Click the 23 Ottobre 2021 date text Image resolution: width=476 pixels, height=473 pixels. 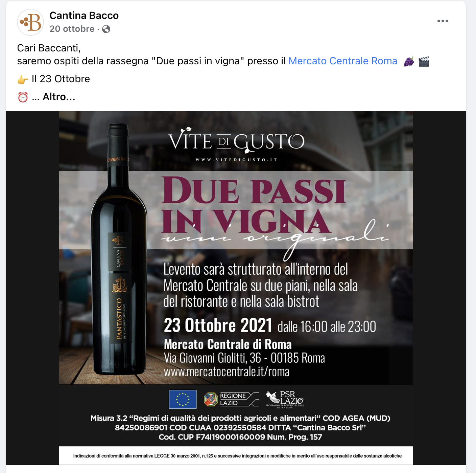point(218,325)
